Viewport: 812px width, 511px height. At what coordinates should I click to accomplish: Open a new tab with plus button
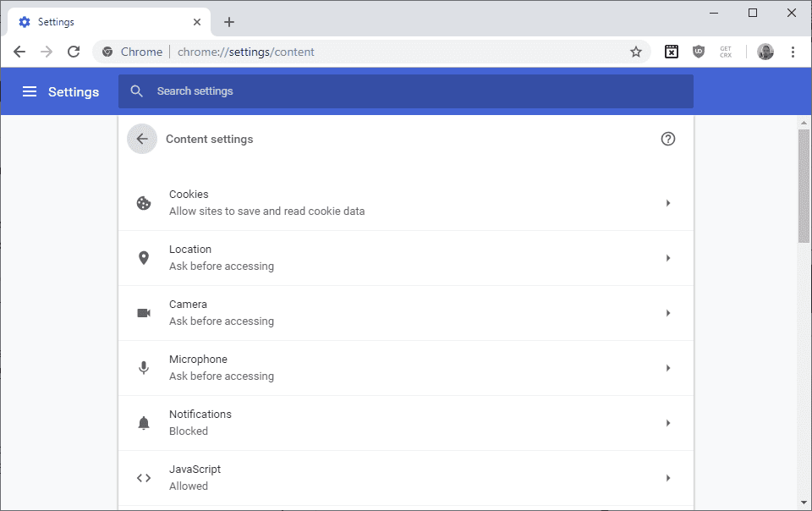[229, 22]
